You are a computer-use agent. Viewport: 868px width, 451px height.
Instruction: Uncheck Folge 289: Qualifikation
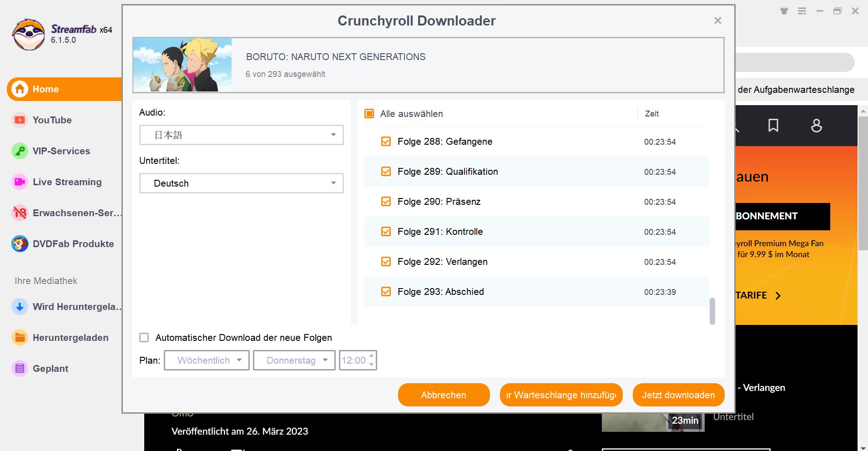[x=386, y=172]
